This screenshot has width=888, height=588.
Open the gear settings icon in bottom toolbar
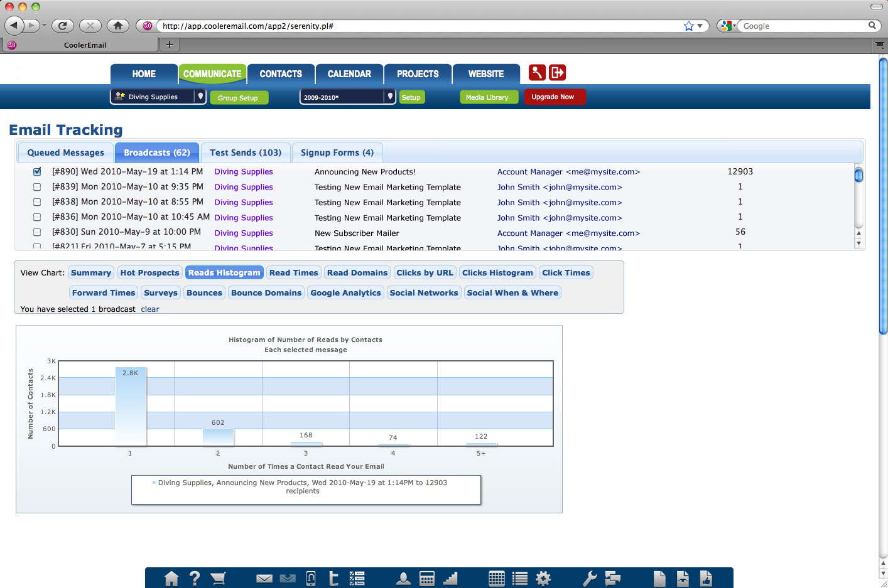coord(543,579)
